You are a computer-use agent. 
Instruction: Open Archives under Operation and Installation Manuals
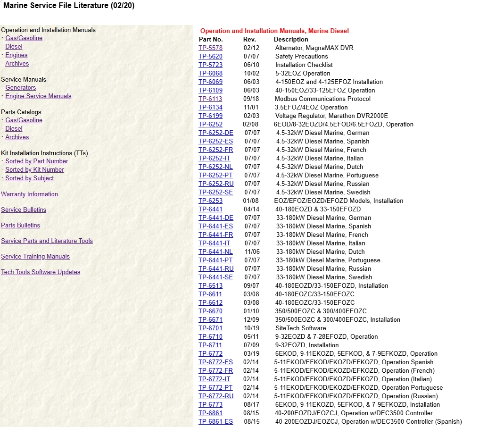tap(17, 64)
